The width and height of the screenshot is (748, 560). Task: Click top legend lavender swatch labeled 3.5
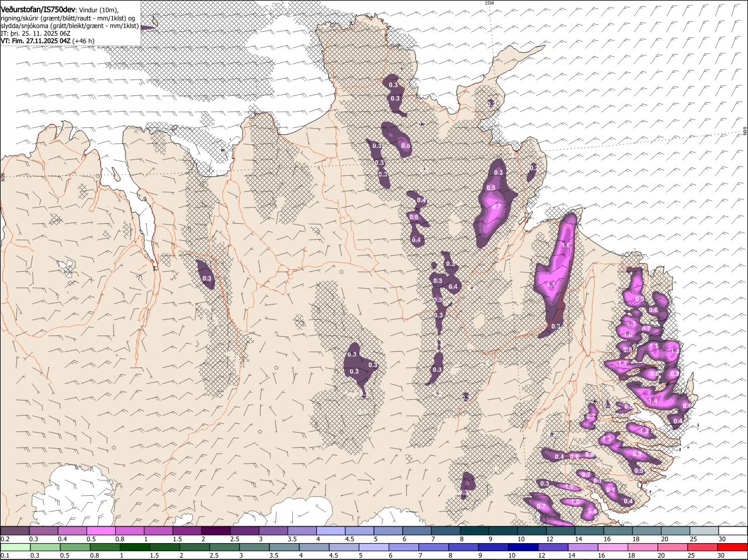pos(302,531)
